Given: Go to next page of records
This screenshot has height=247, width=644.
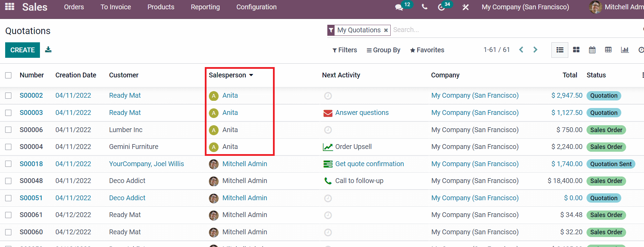Looking at the screenshot, I should pyautogui.click(x=535, y=50).
